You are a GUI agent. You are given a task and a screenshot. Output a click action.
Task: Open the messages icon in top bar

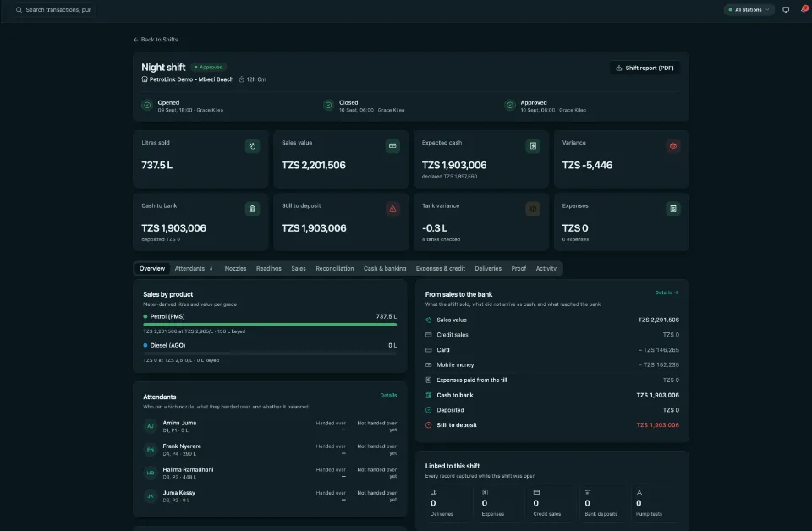point(786,10)
